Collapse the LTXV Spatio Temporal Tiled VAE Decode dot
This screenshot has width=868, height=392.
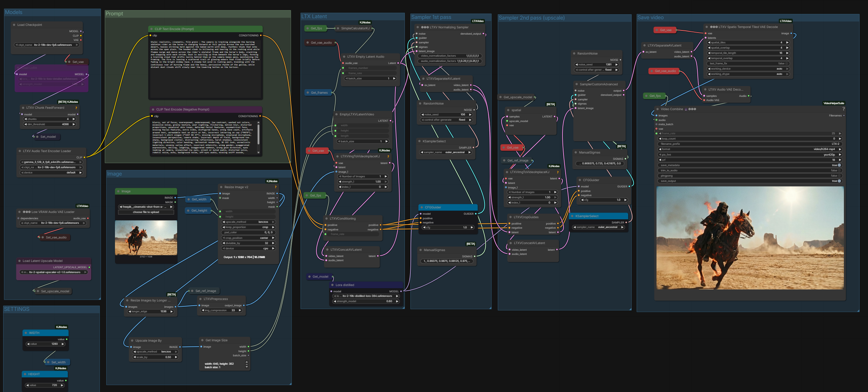706,27
